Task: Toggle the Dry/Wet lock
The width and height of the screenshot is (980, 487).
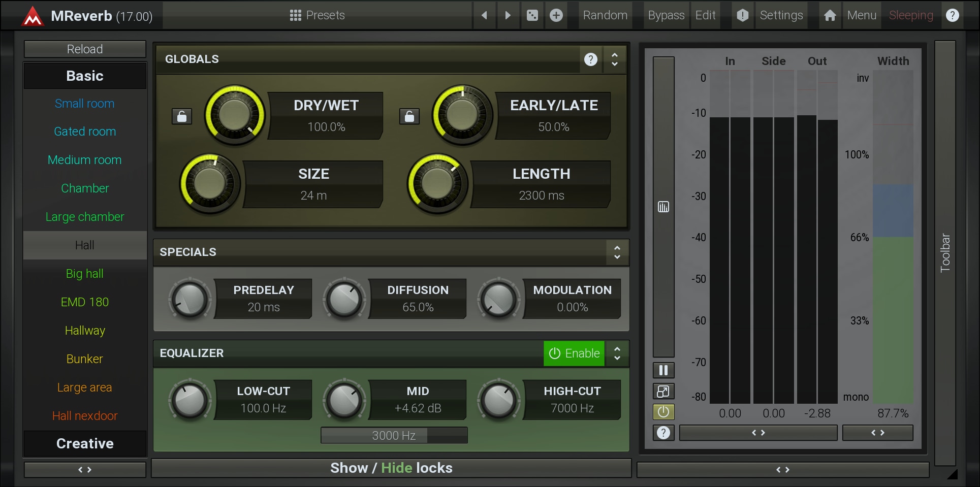Action: [182, 116]
